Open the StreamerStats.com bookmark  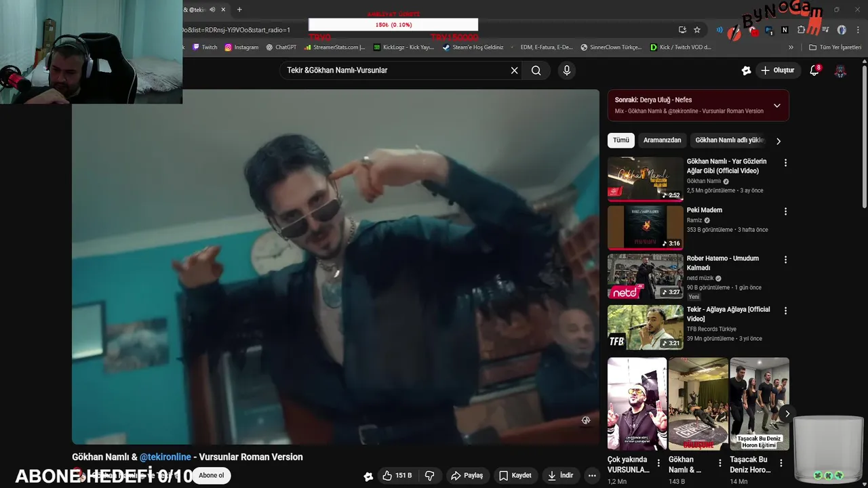335,47
